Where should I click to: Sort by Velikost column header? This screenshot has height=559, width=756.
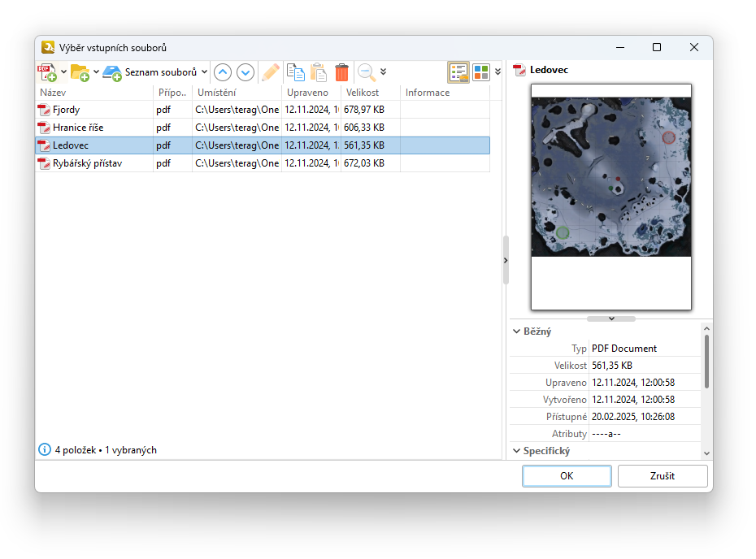click(x=371, y=93)
